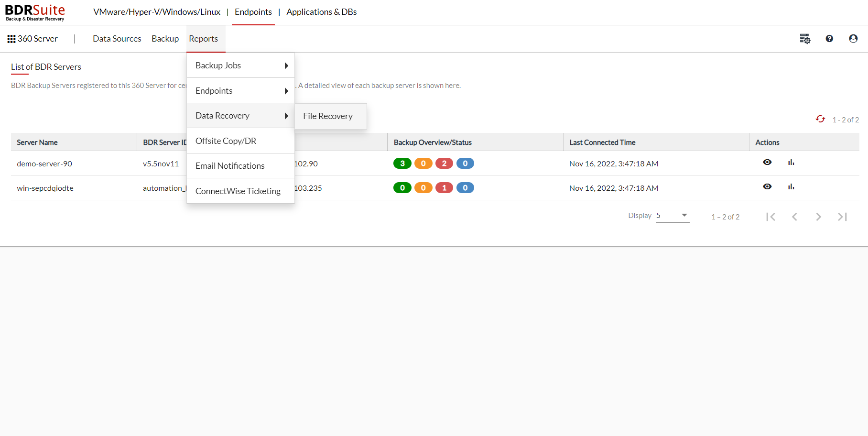Click red failed count 2 for demo-server-90

[444, 163]
